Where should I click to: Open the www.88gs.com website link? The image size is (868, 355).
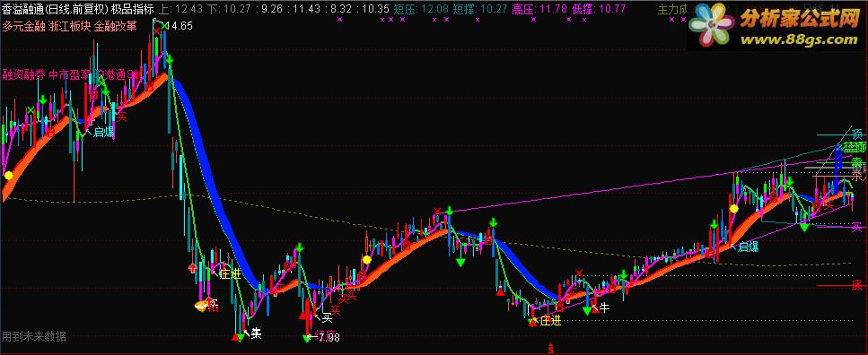tap(799, 39)
